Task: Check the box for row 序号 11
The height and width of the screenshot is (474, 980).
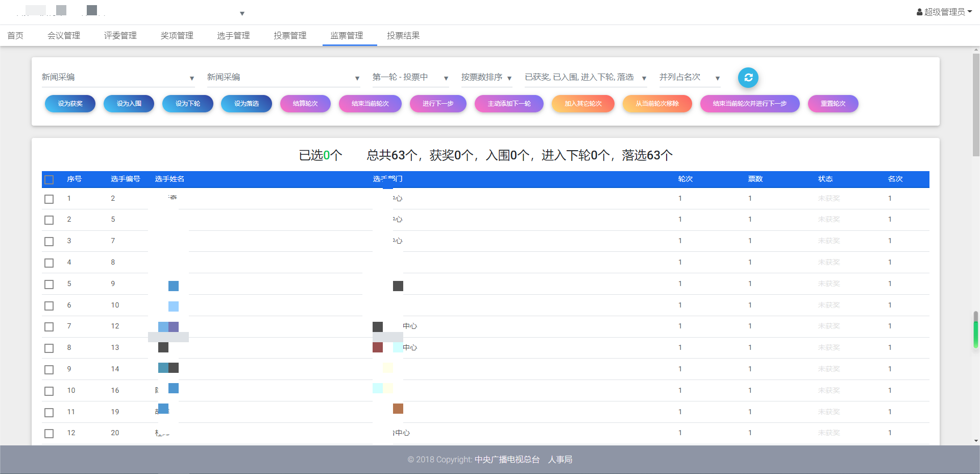Action: [x=49, y=413]
